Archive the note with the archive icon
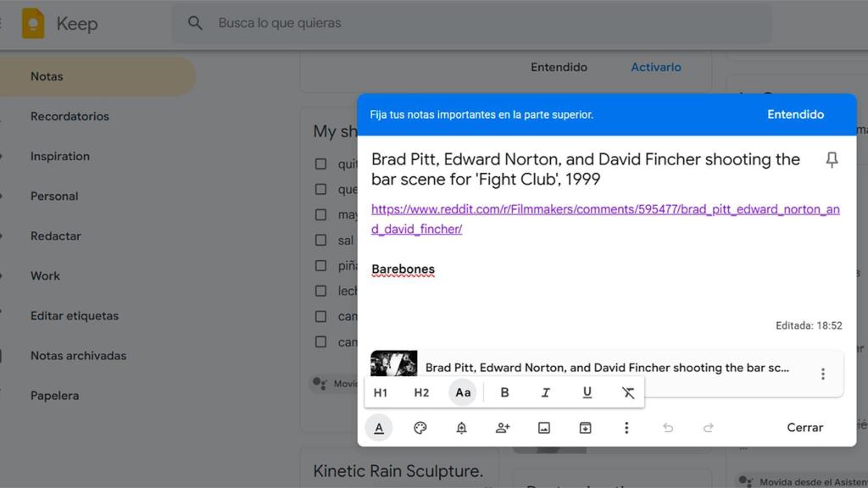This screenshot has width=868, height=488. [x=585, y=428]
